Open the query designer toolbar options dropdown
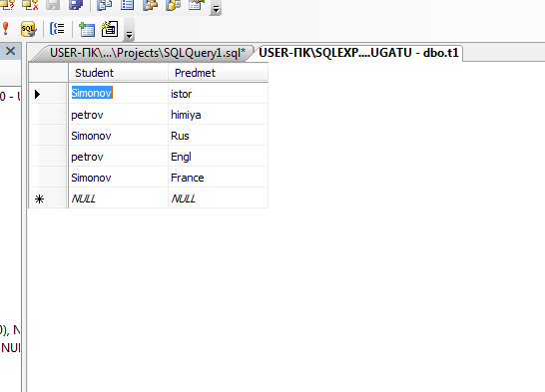 129,34
